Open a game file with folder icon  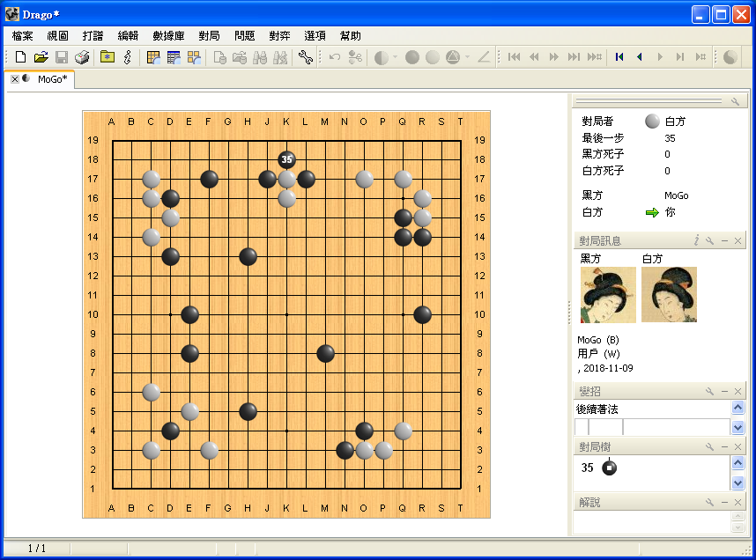tap(41, 57)
